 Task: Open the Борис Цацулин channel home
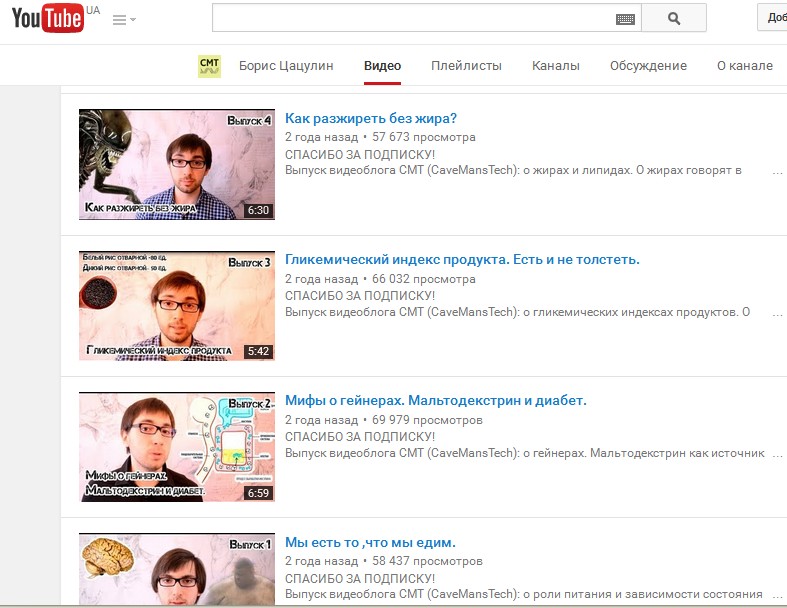pyautogui.click(x=285, y=66)
